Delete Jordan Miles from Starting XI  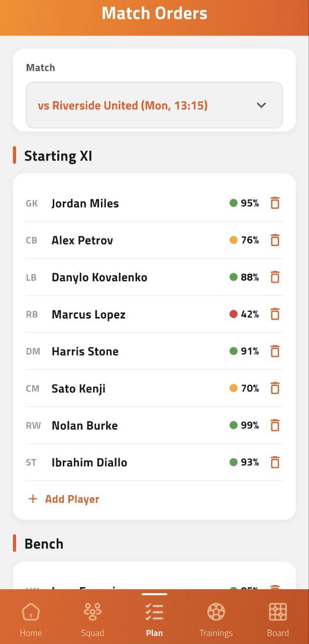pos(275,203)
